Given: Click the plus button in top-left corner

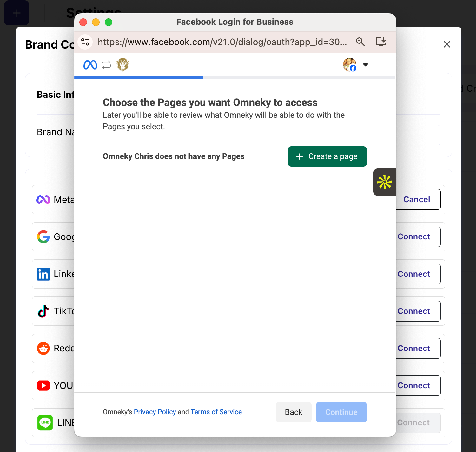Looking at the screenshot, I should click(x=17, y=13).
